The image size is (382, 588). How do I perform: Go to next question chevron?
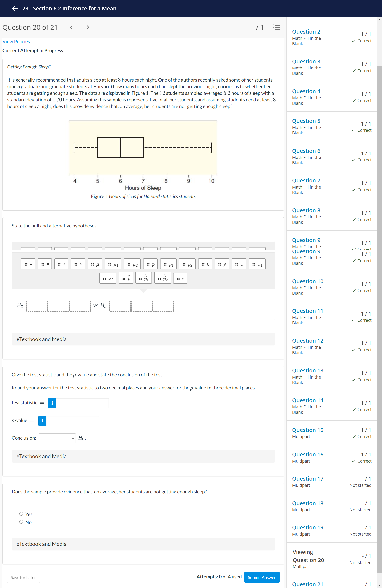coord(88,27)
